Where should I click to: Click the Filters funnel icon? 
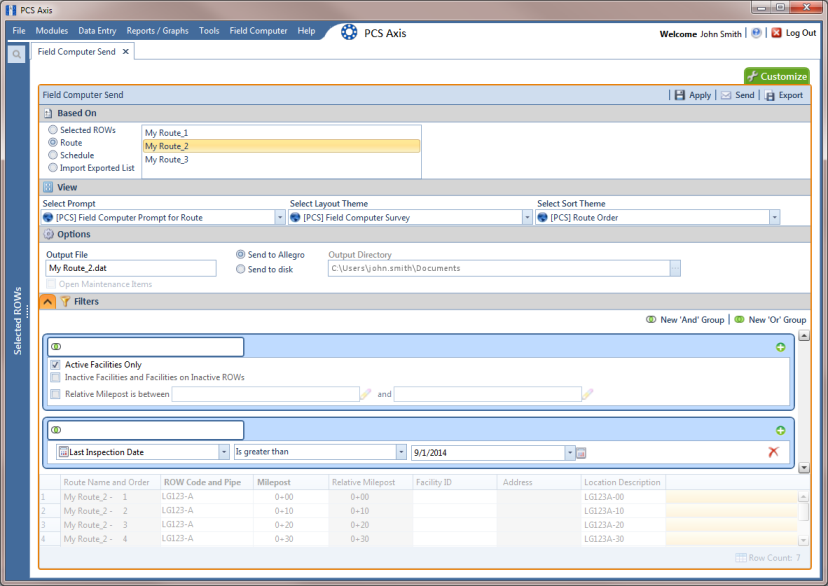click(x=65, y=301)
